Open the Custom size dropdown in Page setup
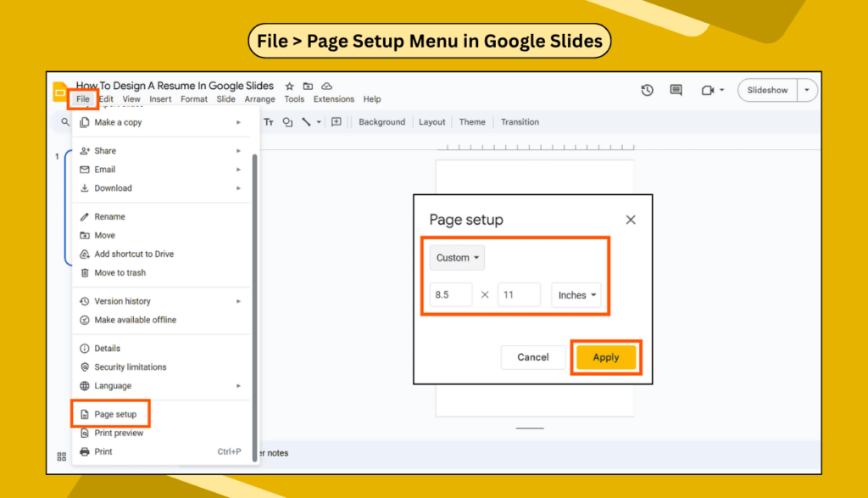This screenshot has height=498, width=868. (456, 257)
